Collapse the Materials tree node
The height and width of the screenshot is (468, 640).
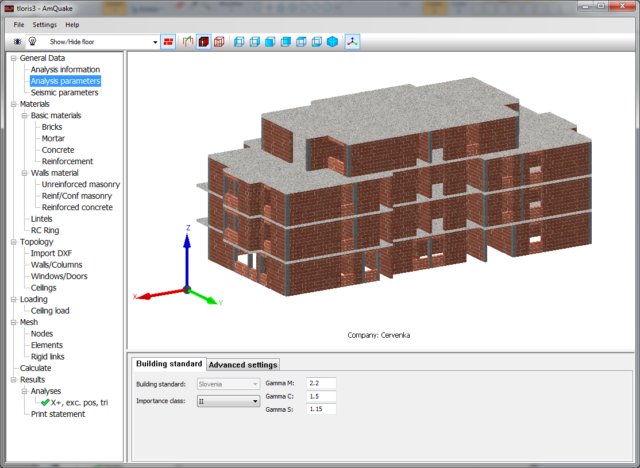pos(13,104)
